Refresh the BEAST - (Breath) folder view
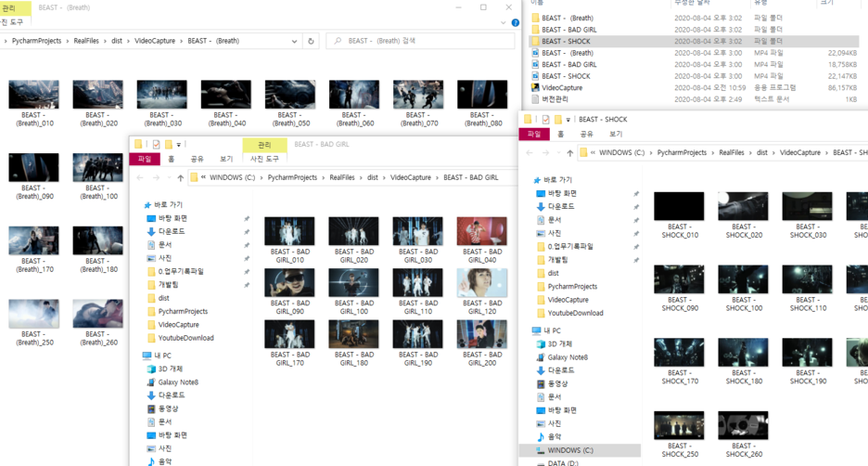 [311, 41]
